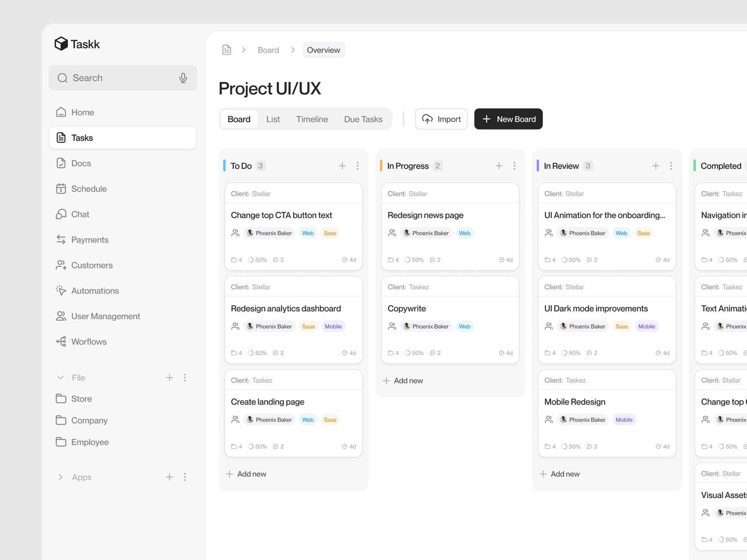Create a New Board

coord(508,119)
